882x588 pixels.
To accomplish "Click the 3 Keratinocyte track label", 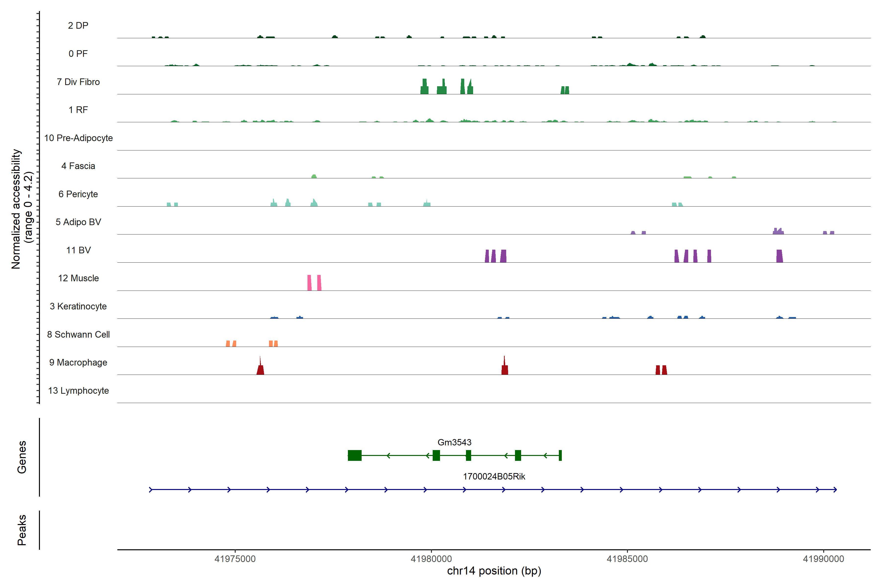I will pyautogui.click(x=78, y=306).
